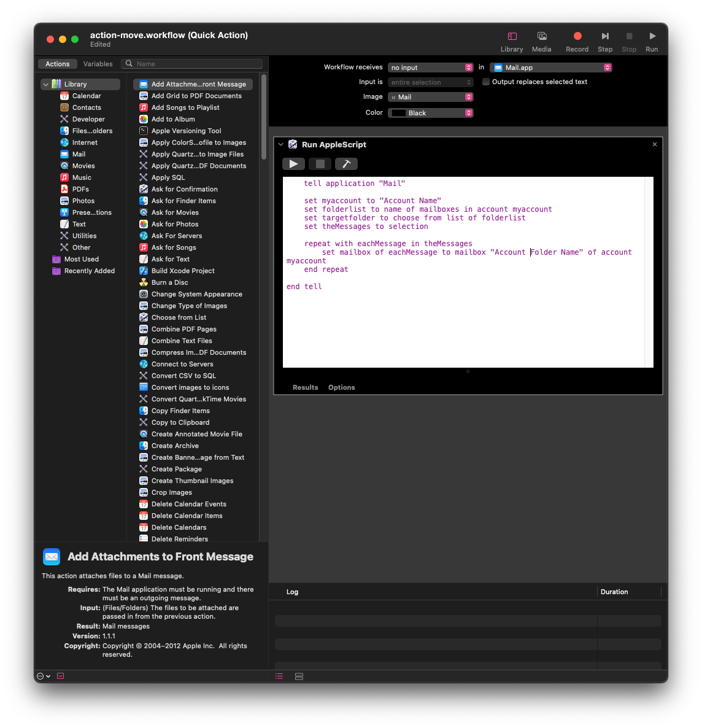
Task: Start recording with the Record button
Action: click(x=577, y=36)
